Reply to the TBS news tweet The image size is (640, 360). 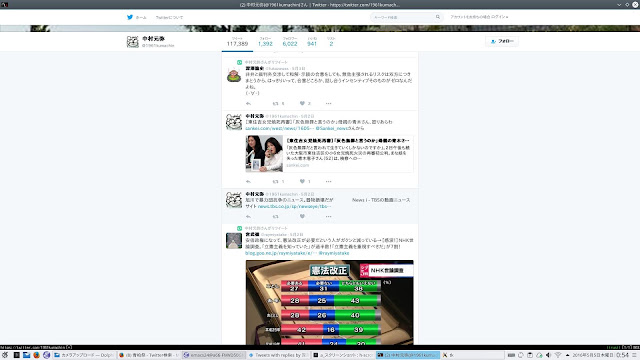pos(248,216)
